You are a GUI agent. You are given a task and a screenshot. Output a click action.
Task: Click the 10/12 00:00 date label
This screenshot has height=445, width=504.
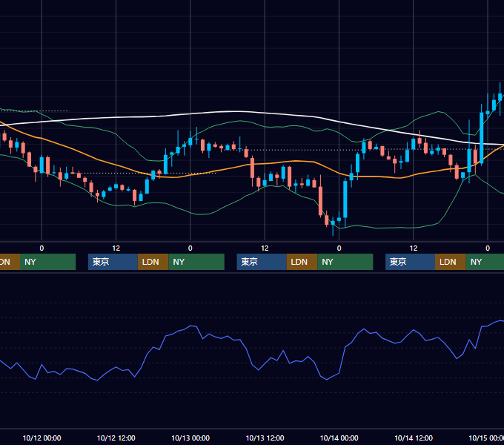tap(42, 438)
